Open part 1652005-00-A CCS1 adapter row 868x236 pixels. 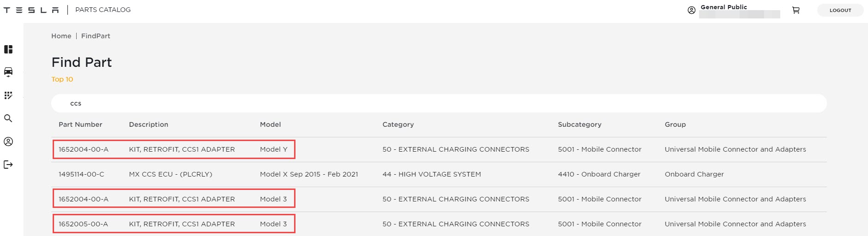[174, 224]
